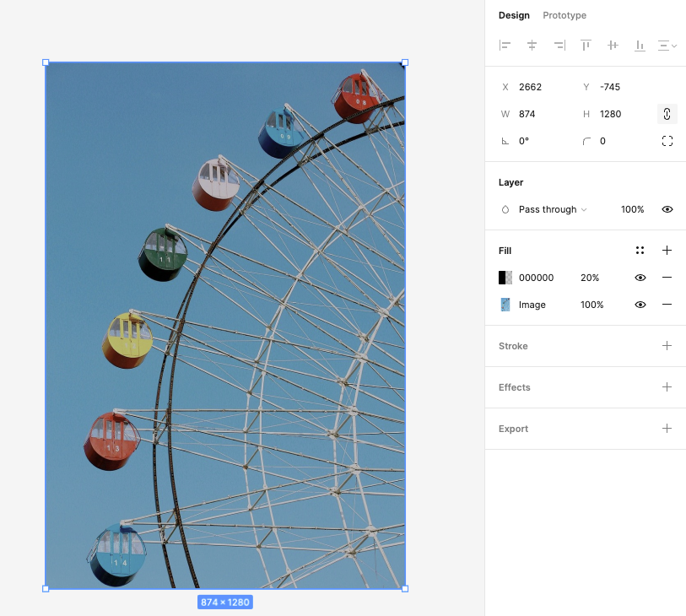This screenshot has height=616, width=686.
Task: Open the 000000 fill color swatch
Action: pyautogui.click(x=505, y=278)
